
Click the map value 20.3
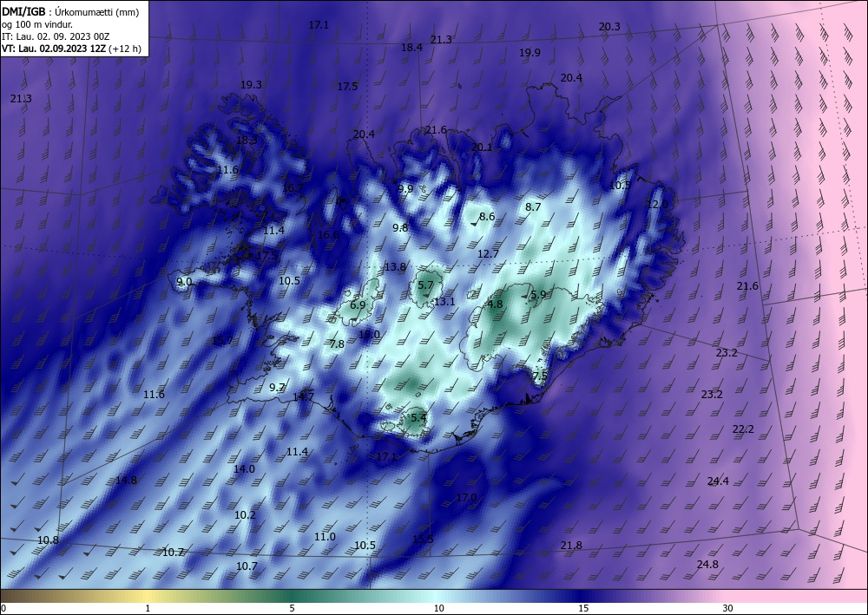click(609, 27)
